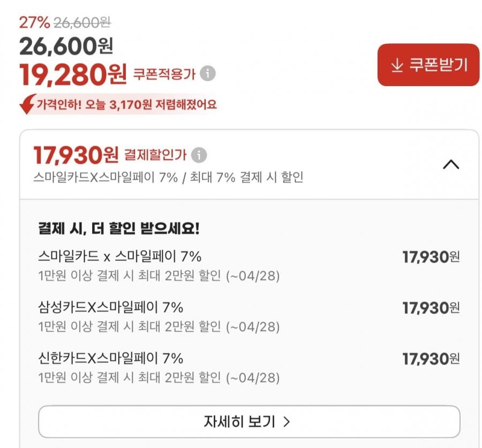Click the crossed-out 26,600원 original price
Screen dimensions: 482x448
pos(82,22)
